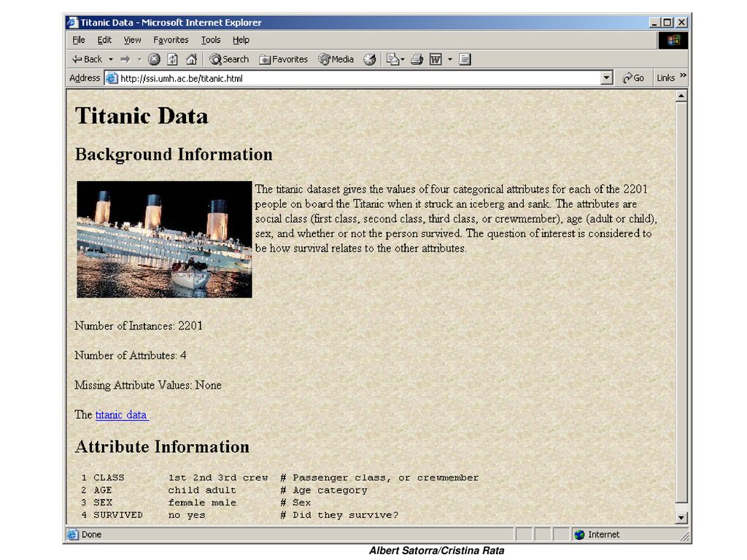Click the Edit with Word icon
This screenshot has height=560, width=747.
pos(436,59)
